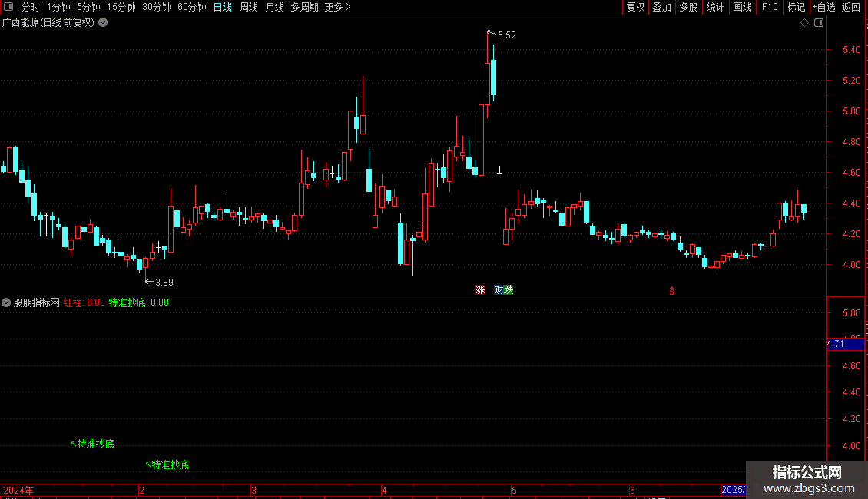This screenshot has width=868, height=499.
Task: Open 多周期 multi-period view
Action: click(304, 7)
